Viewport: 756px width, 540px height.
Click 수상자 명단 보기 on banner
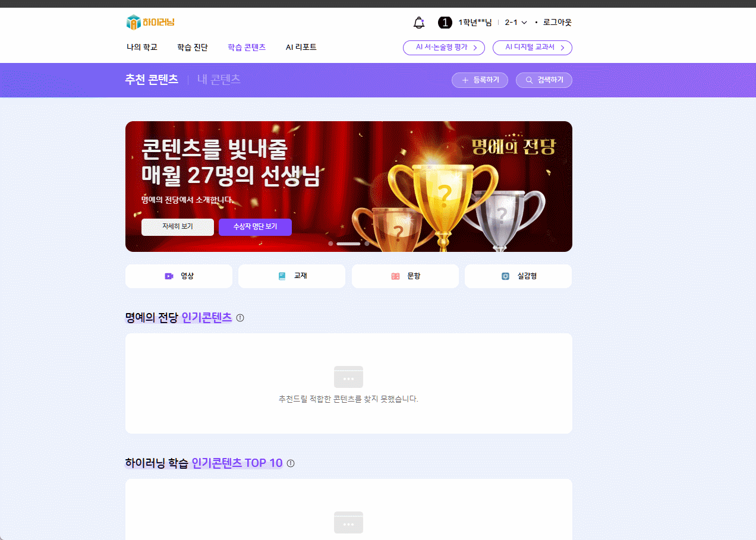255,227
